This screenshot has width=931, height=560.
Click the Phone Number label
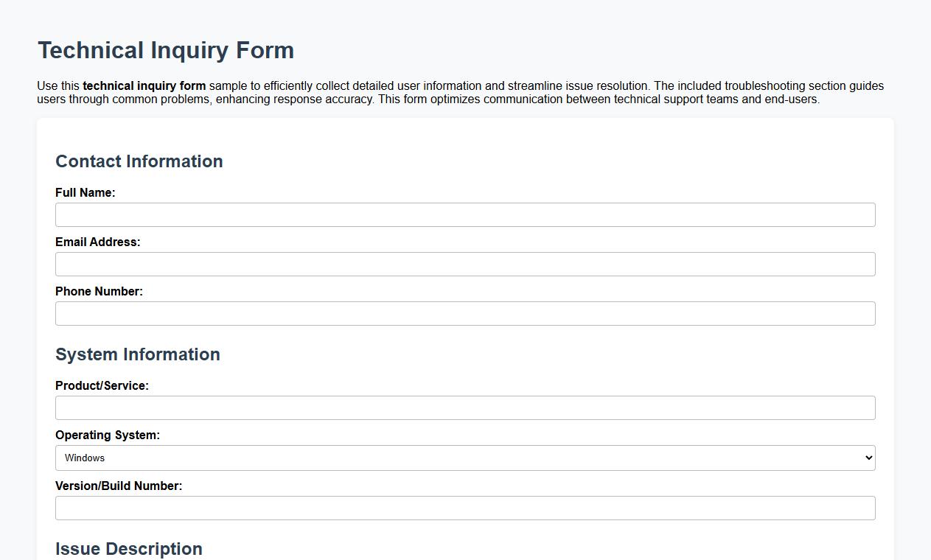point(99,291)
